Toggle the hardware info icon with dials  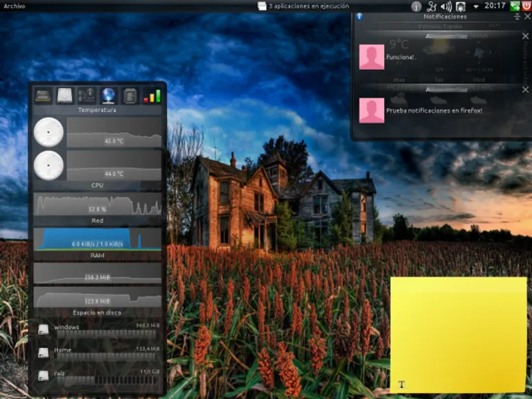[x=87, y=96]
